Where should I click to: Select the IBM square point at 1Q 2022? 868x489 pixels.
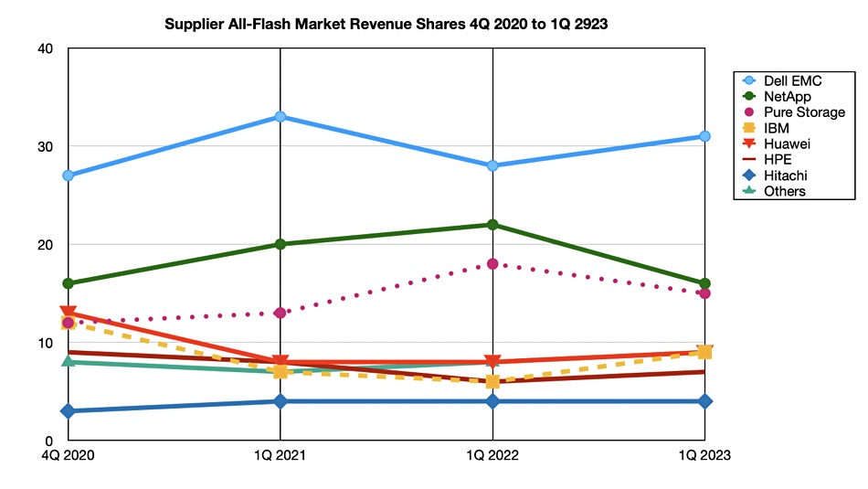pos(493,382)
